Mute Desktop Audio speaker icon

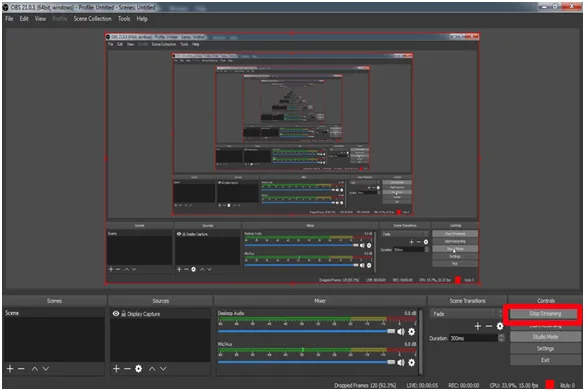401,331
